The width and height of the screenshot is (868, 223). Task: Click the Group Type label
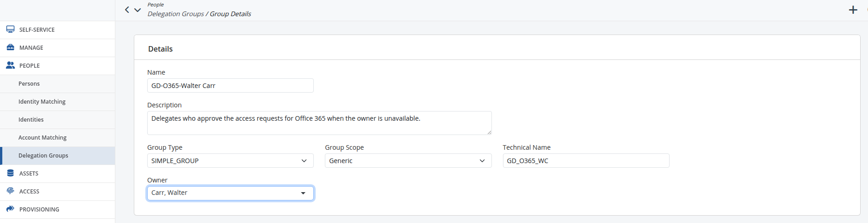(165, 147)
